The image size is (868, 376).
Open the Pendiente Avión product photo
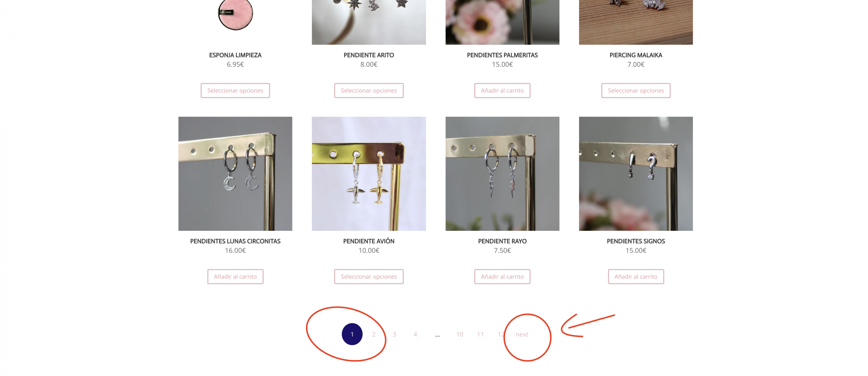pyautogui.click(x=369, y=173)
